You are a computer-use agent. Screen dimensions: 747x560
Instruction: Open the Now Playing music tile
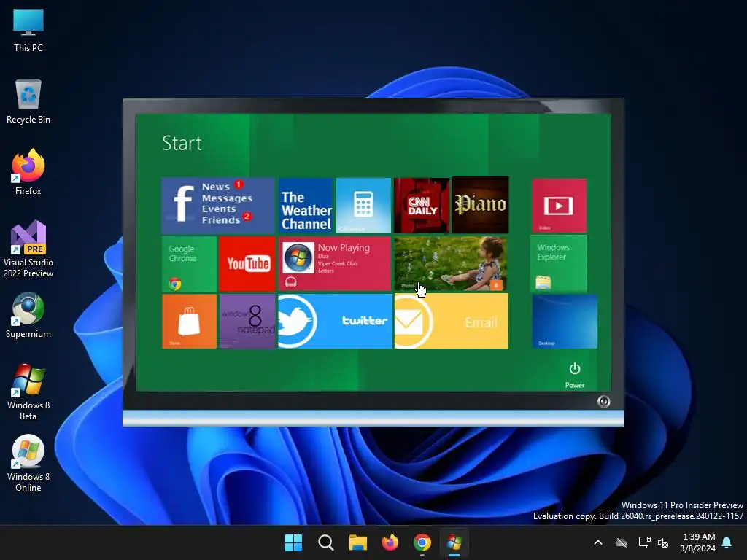point(335,264)
